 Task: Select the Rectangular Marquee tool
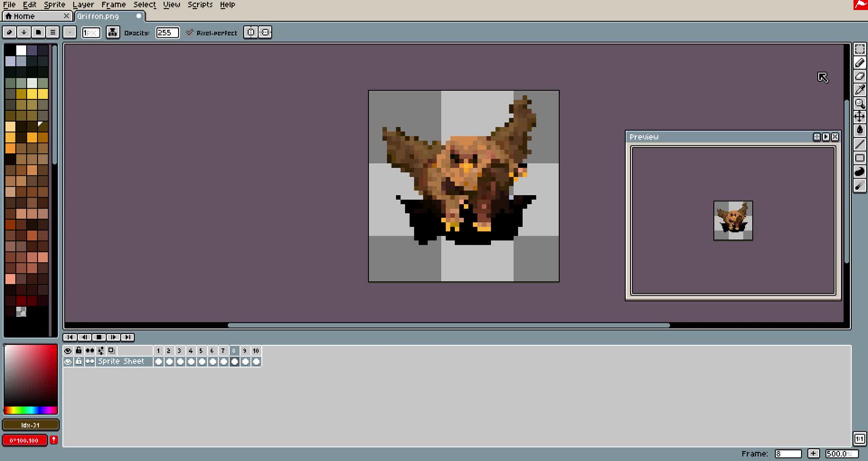tap(860, 50)
